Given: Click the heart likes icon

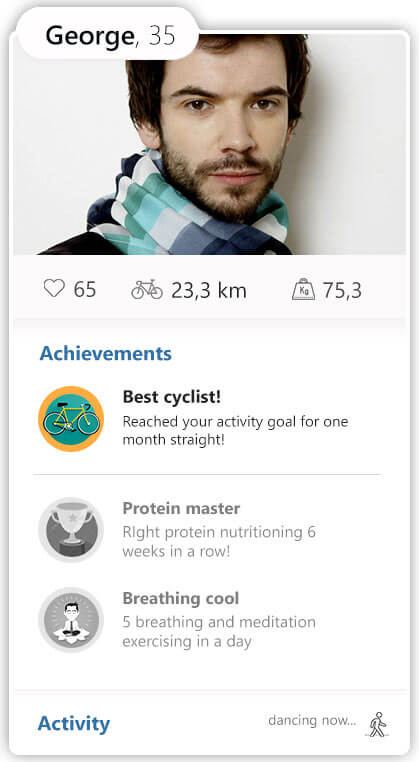Looking at the screenshot, I should tap(54, 290).
